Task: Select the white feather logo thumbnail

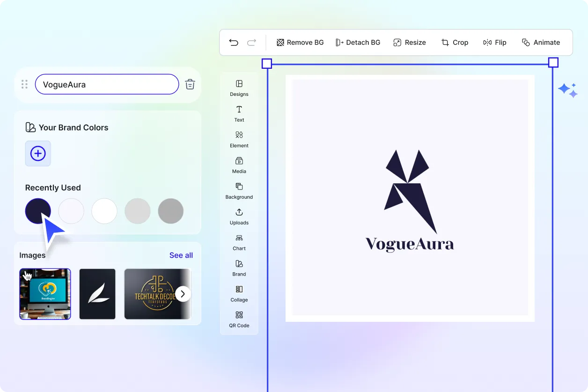Action: [x=97, y=294]
